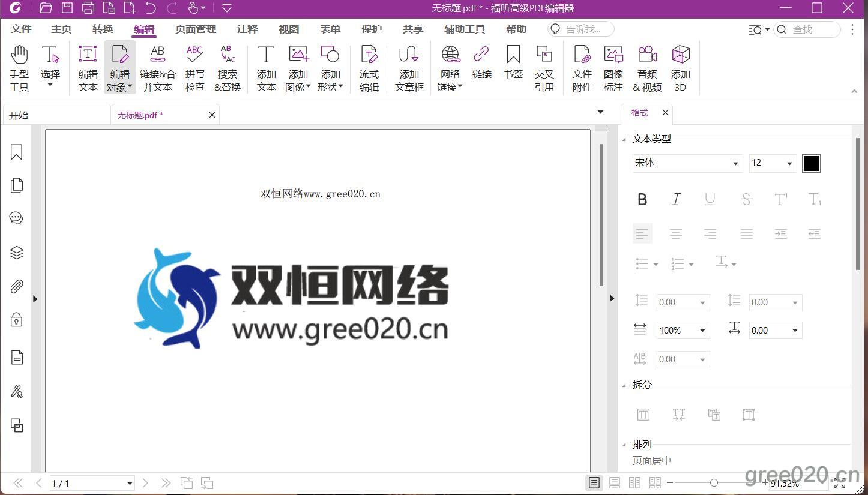Click the 查找 find search field
Image resolution: width=868 pixels, height=495 pixels.
(807, 29)
